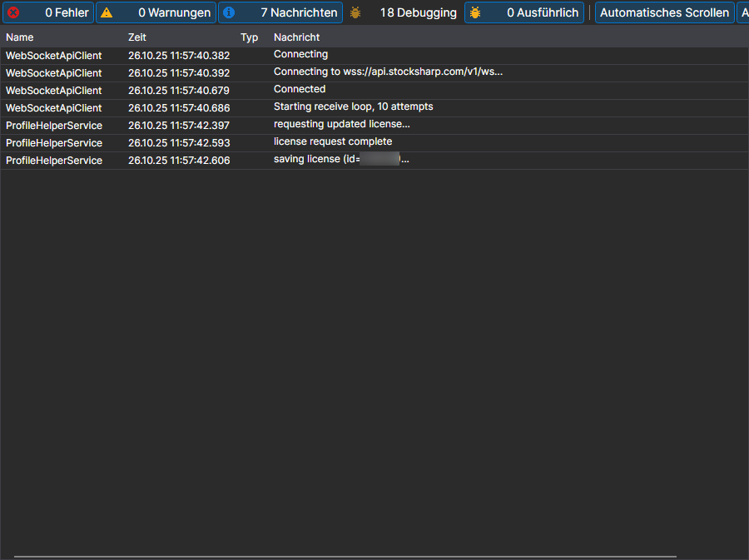749x560 pixels.
Task: Select the 'Connecting' log row message
Action: click(x=301, y=54)
